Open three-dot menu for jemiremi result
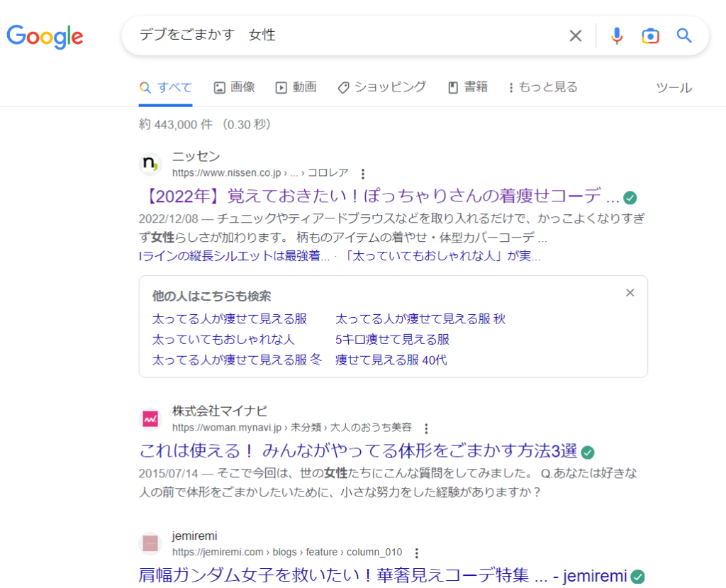This screenshot has width=726, height=588. tap(417, 553)
